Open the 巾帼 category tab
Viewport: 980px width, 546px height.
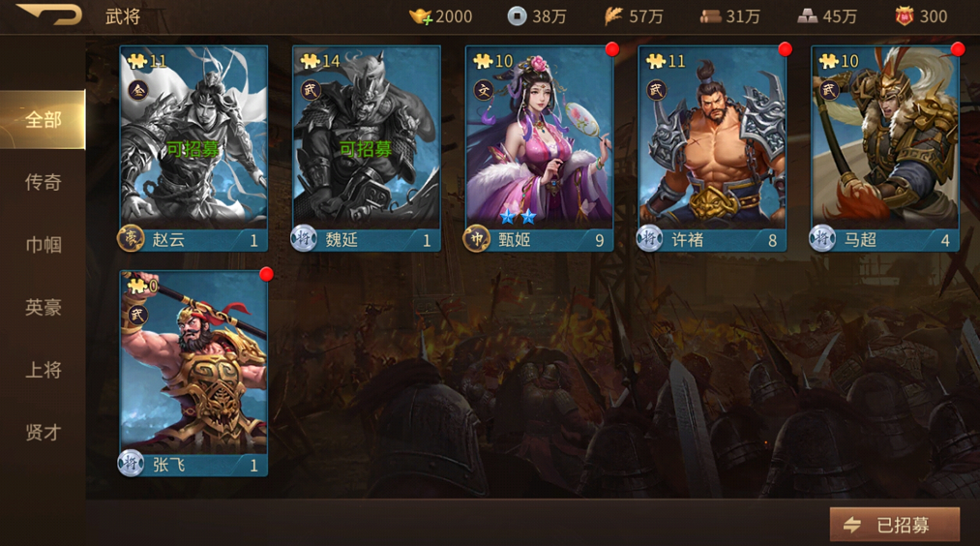tap(43, 245)
